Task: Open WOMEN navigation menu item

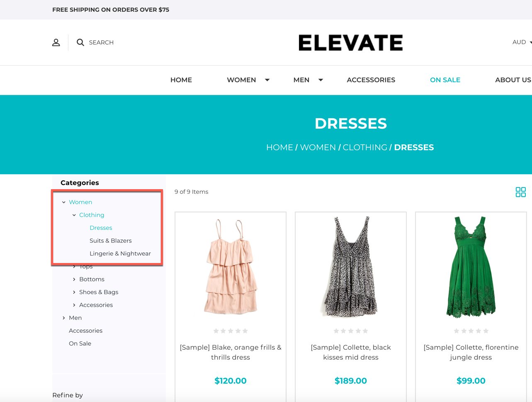Action: pyautogui.click(x=241, y=80)
